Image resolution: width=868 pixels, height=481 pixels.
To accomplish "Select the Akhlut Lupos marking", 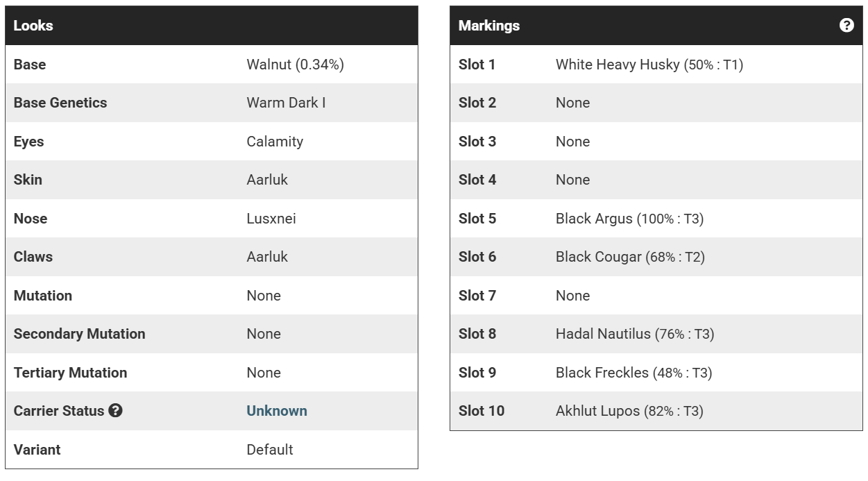I will [x=629, y=411].
